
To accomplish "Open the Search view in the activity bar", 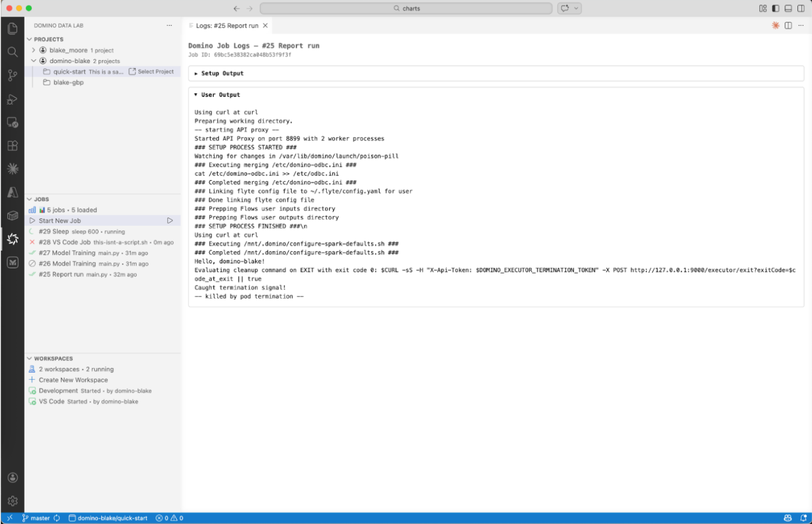I will 13,52.
